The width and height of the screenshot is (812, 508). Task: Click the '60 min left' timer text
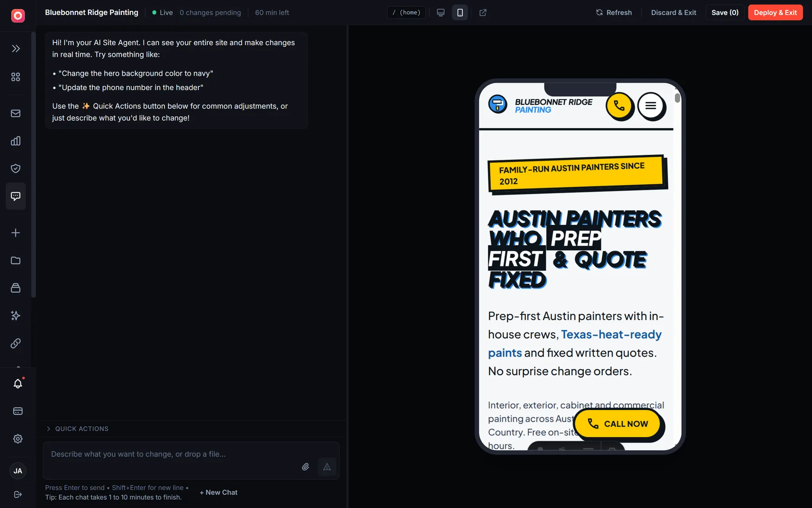point(272,13)
